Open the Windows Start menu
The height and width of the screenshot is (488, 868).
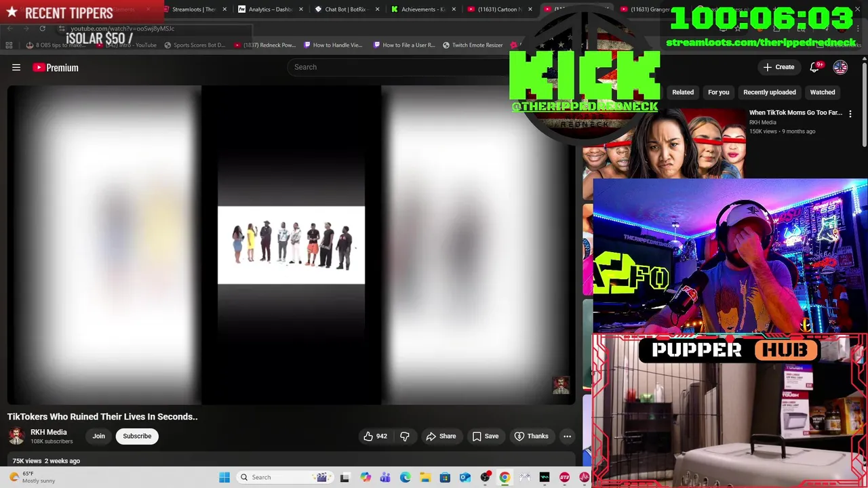coord(224,477)
